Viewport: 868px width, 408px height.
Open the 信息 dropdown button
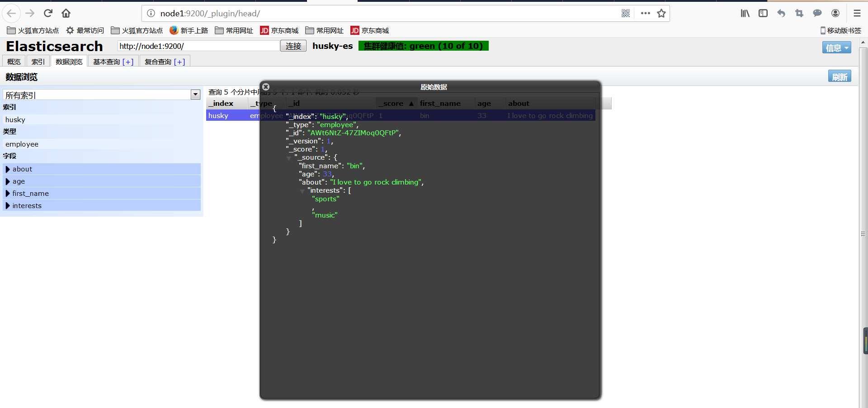pyautogui.click(x=836, y=47)
